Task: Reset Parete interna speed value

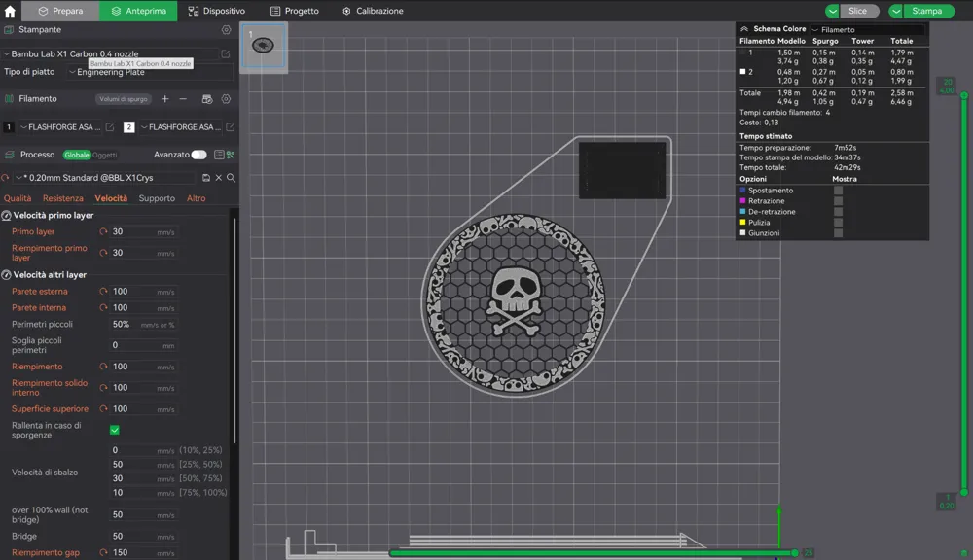Action: click(104, 307)
